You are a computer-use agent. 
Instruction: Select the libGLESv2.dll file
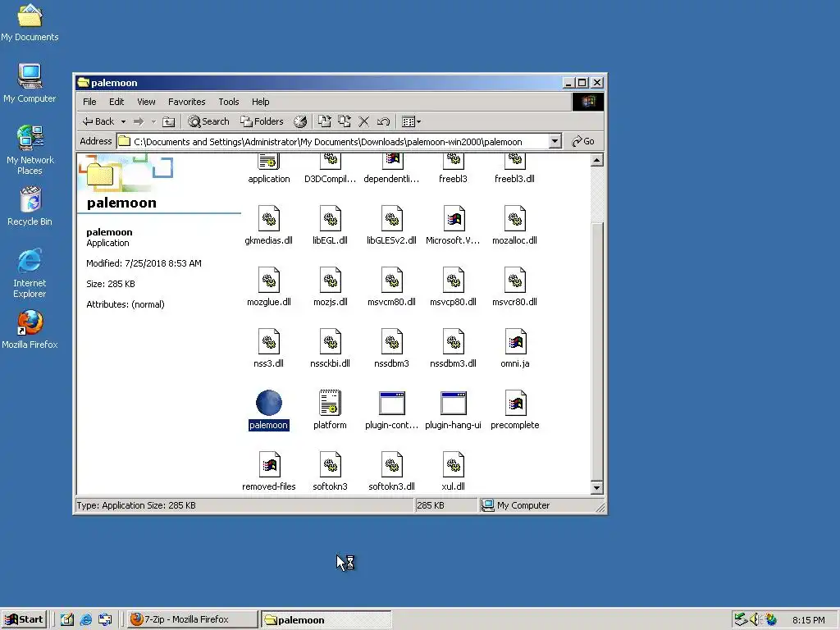(x=391, y=218)
